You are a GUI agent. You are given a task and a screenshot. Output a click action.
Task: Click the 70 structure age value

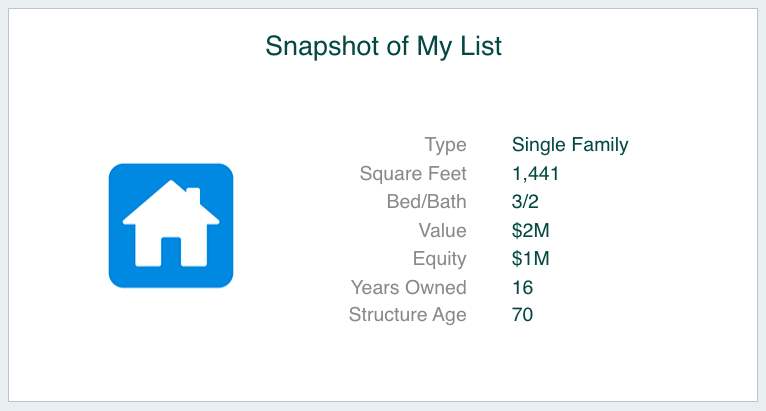(x=522, y=315)
